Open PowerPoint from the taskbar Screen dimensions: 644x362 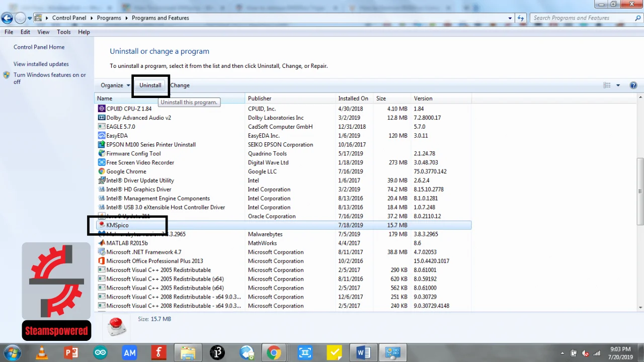(71, 352)
